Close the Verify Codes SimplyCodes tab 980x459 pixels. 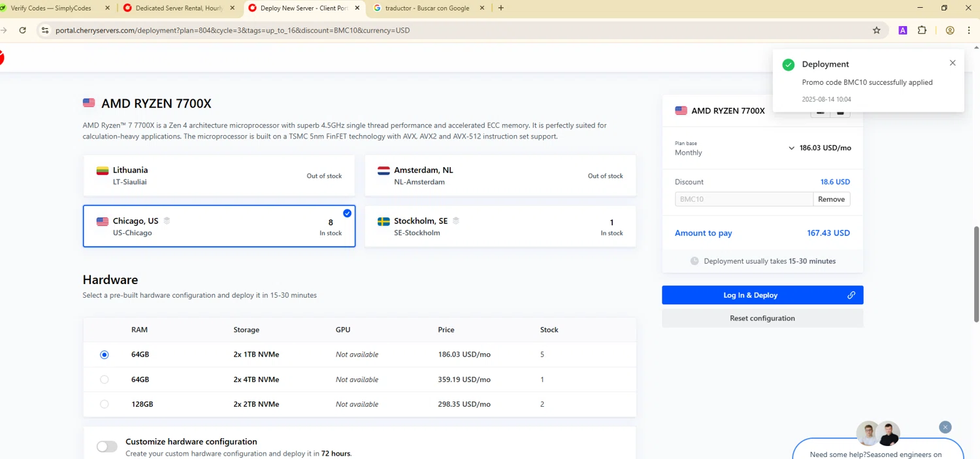107,8
